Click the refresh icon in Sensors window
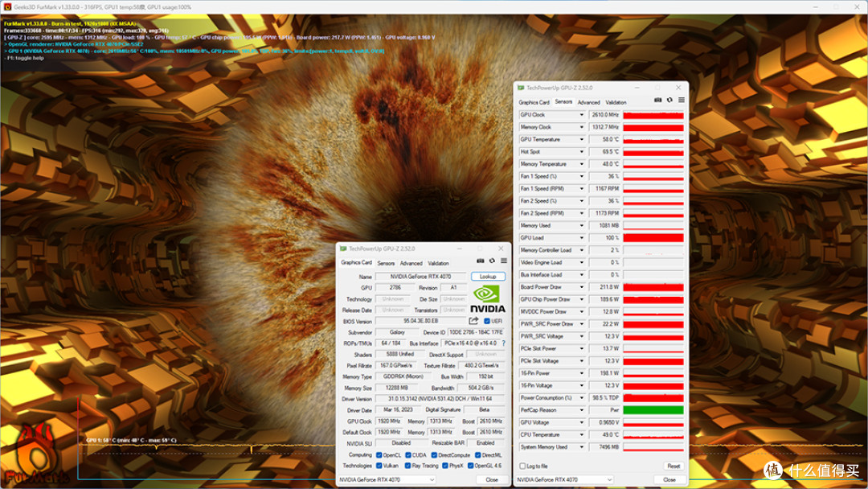868x489 pixels. point(669,101)
